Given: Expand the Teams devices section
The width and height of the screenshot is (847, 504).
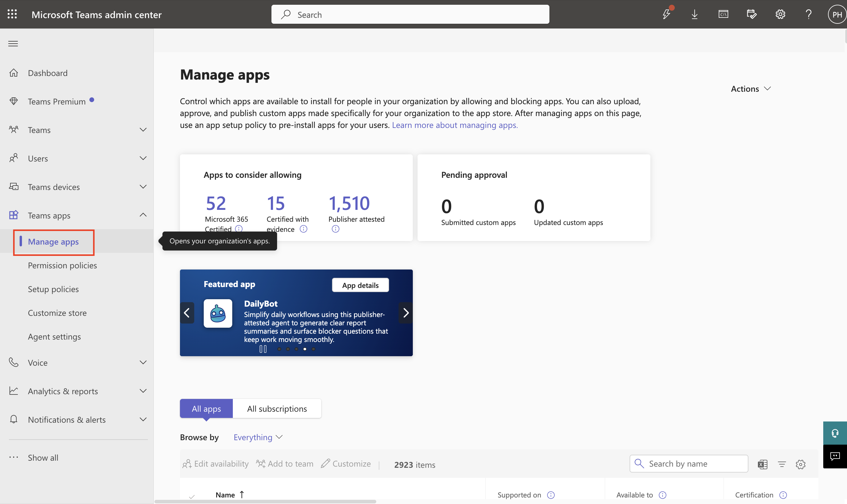Looking at the screenshot, I should [x=143, y=187].
